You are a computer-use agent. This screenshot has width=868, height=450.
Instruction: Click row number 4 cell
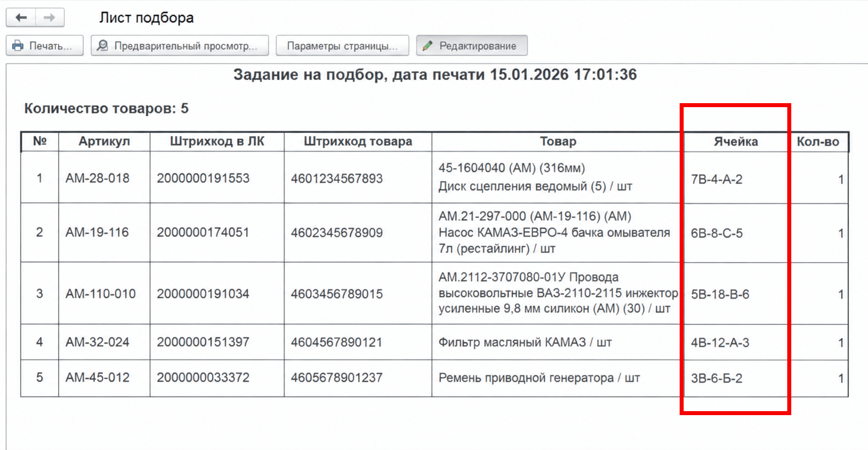[40, 342]
